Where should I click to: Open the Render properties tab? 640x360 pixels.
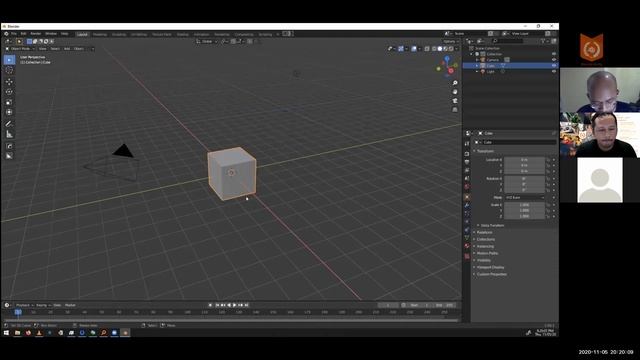467,154
